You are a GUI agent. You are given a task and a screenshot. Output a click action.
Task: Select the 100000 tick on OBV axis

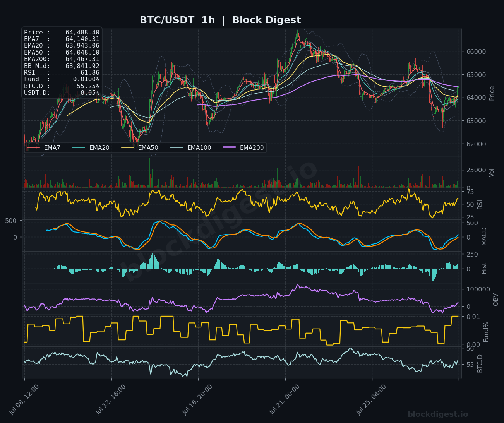(478, 289)
